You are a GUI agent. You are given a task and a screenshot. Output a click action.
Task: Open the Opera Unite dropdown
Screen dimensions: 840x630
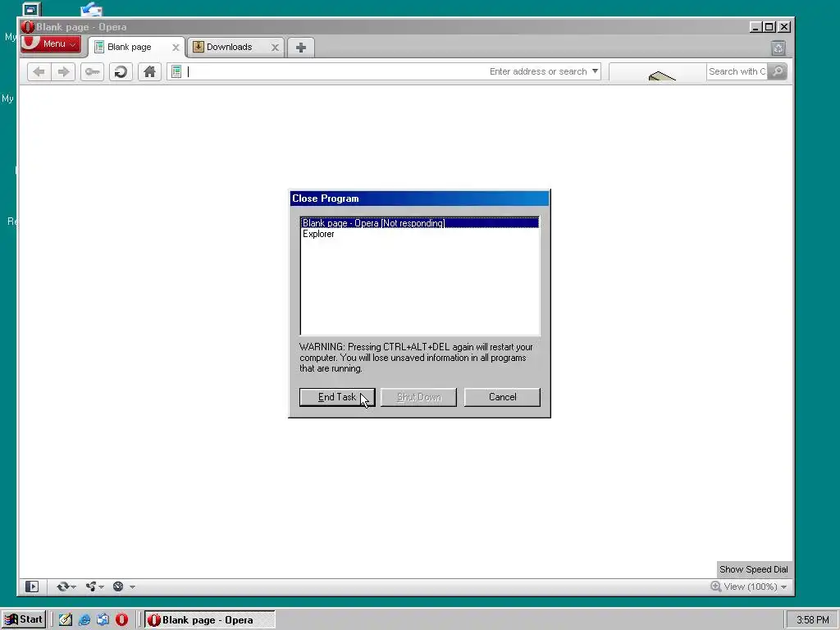click(x=94, y=587)
